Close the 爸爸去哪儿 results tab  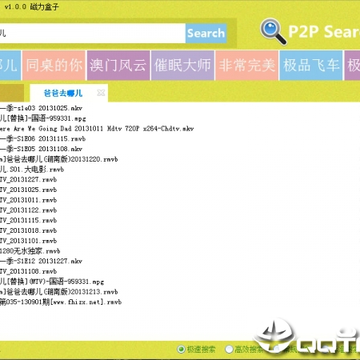(x=101, y=93)
